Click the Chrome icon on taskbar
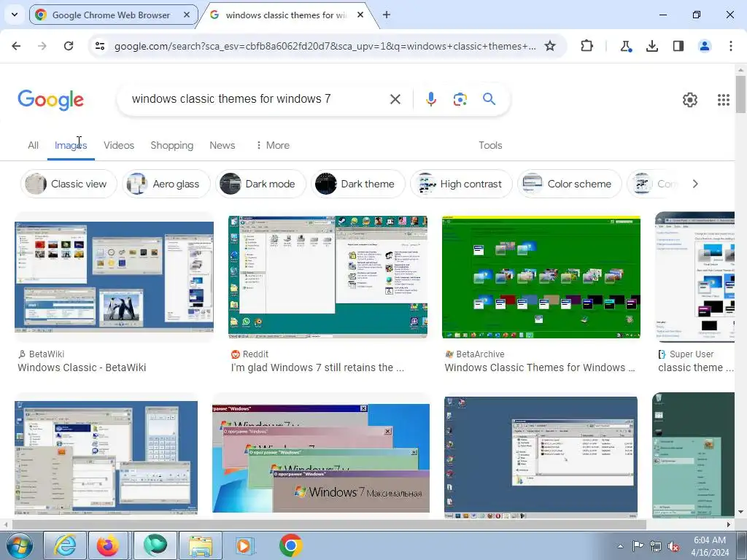This screenshot has height=560, width=747. 290,545
